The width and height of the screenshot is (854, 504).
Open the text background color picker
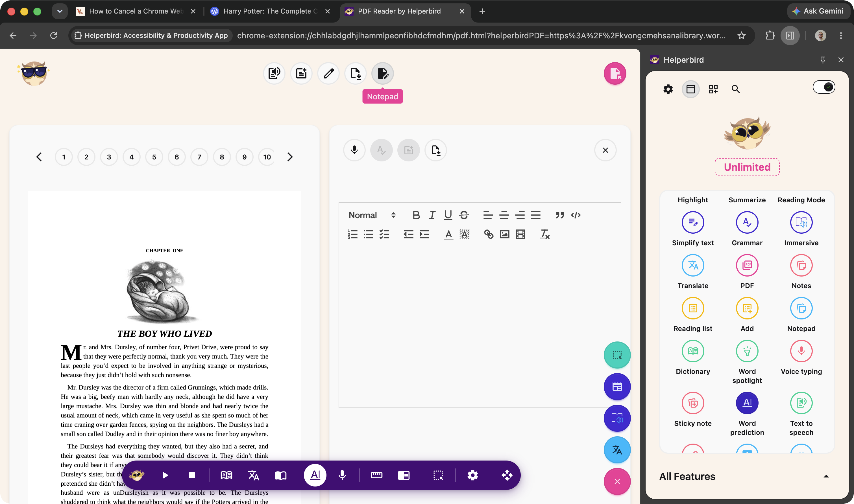tap(464, 234)
